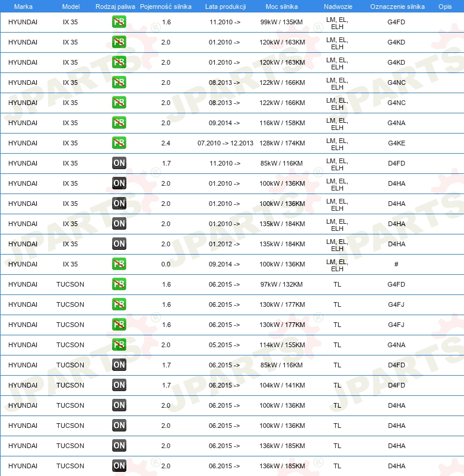
Task: Click 135kW / 184KM in the 01.2012 row
Action: [x=282, y=244]
